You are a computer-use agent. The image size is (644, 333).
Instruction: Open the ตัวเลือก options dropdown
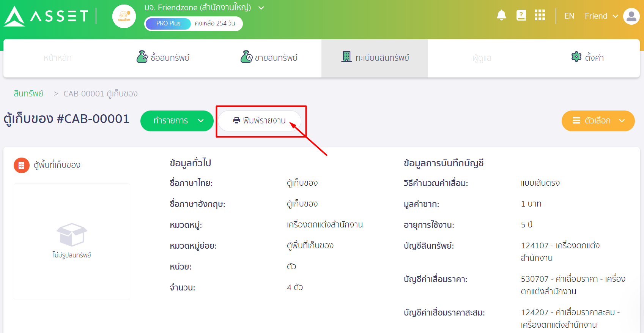pos(598,121)
